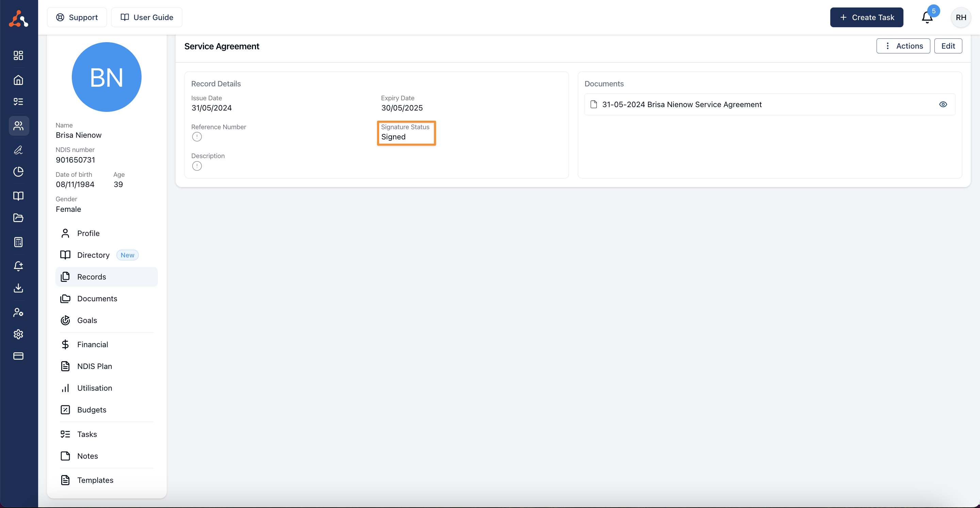Click the Gender value Female
Screen dimensions: 980x508
68,209
